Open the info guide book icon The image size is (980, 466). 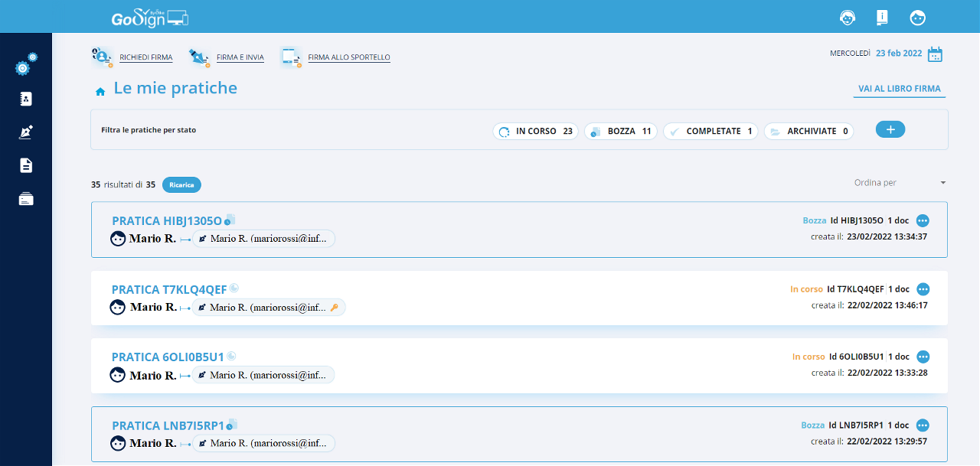tap(882, 17)
